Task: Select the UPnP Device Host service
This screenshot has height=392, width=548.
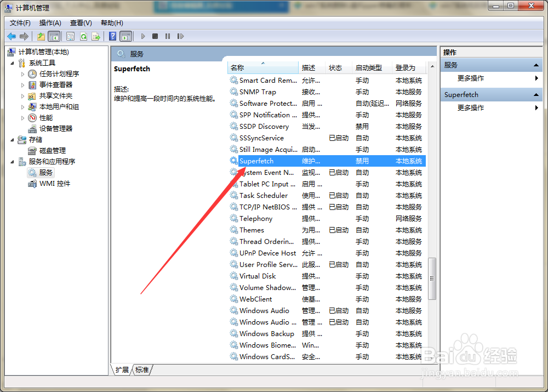Action: coord(327,253)
